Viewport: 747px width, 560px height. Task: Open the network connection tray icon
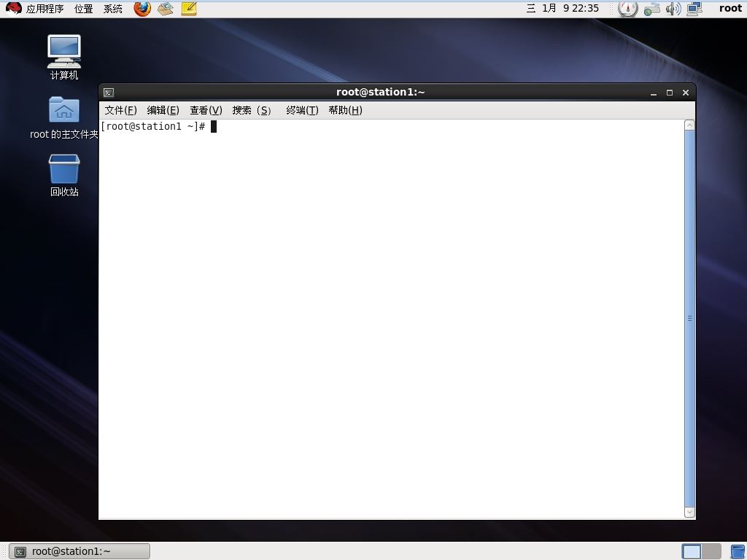coord(651,9)
